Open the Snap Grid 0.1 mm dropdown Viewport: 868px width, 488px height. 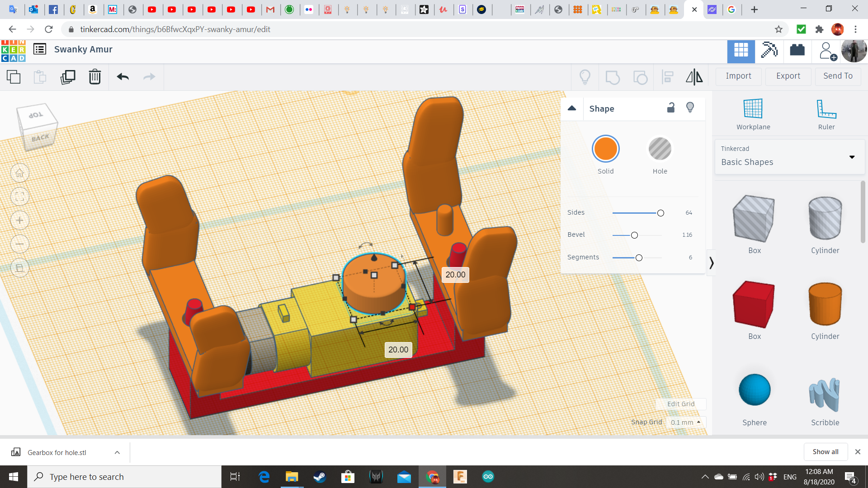[685, 422]
